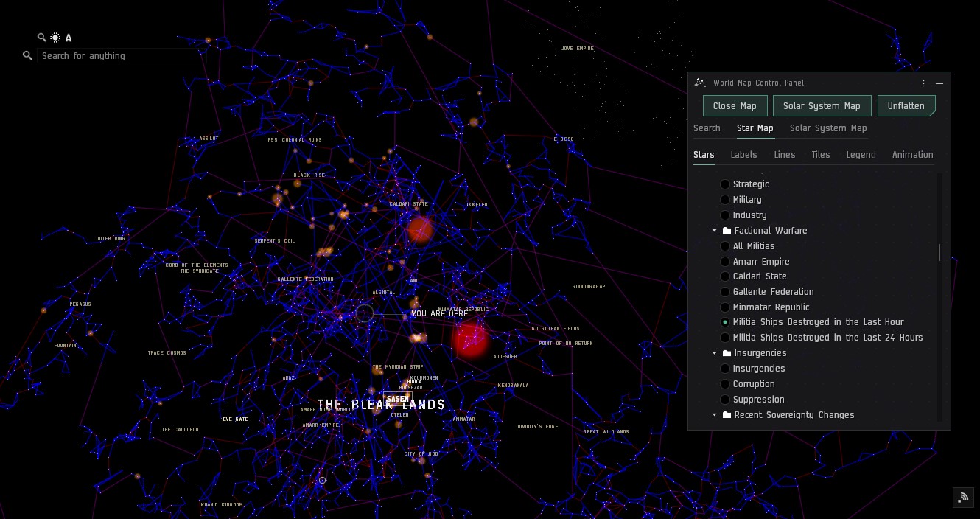Click the sun-shaped star icon in the top-left
This screenshot has height=519, width=980.
pos(55,38)
